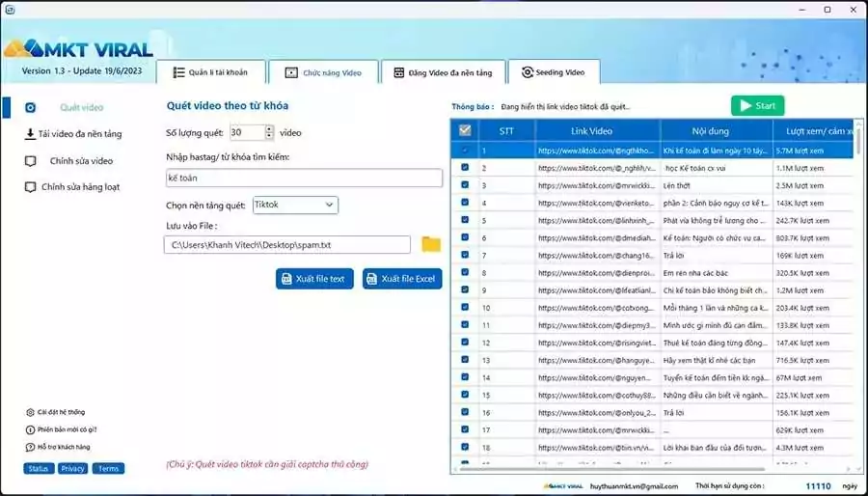
Task: Open the Seeding Video tab
Action: tap(554, 72)
